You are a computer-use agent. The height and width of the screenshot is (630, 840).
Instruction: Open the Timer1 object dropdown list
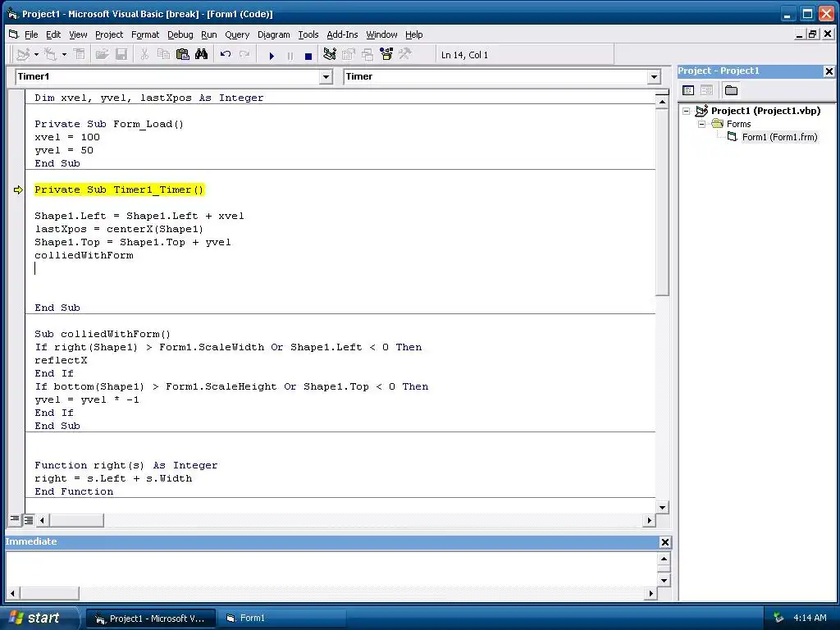tap(326, 77)
